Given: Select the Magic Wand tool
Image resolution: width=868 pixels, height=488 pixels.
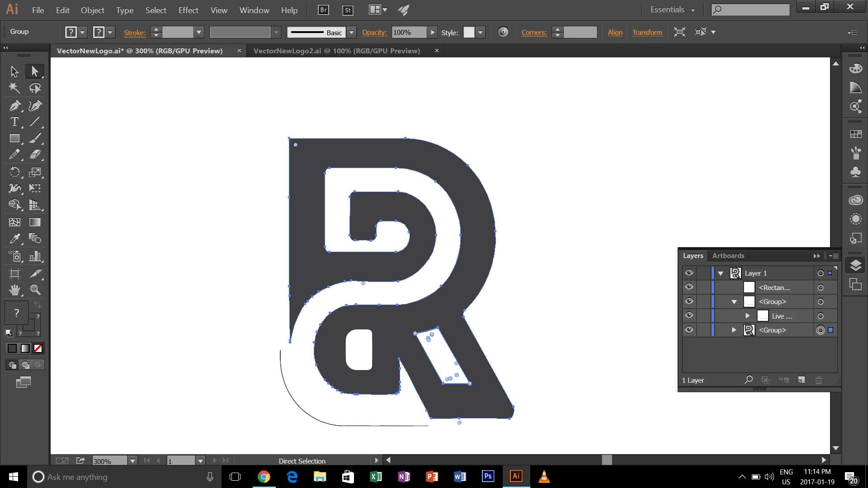Looking at the screenshot, I should click(14, 88).
